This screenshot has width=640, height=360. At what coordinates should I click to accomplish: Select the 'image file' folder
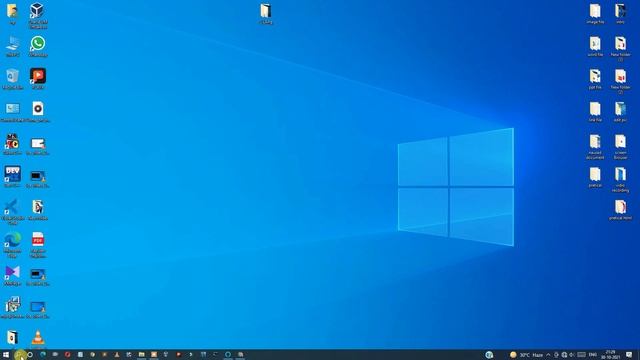(595, 13)
